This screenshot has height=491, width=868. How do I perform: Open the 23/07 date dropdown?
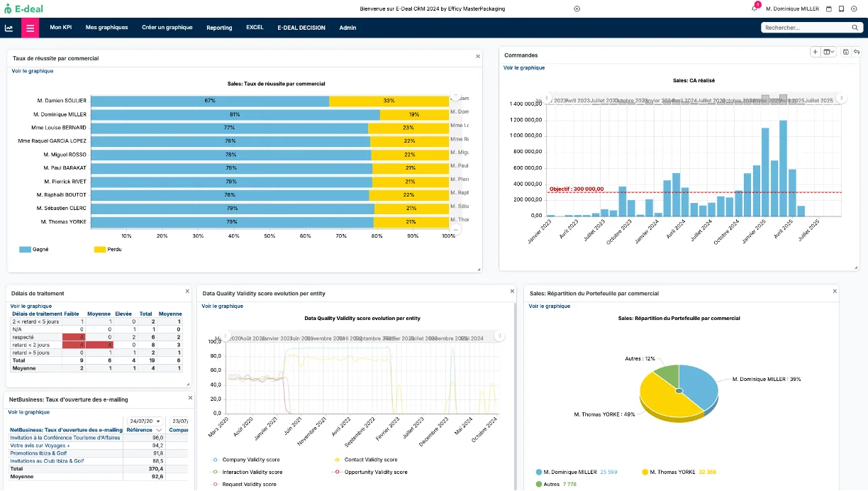[x=179, y=421]
